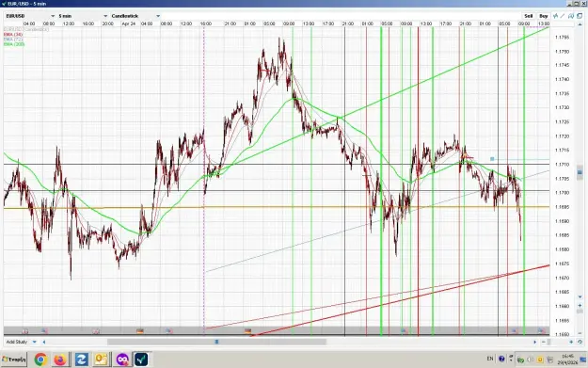
Task: Click the yellow icon in the system tray
Action: [540, 360]
